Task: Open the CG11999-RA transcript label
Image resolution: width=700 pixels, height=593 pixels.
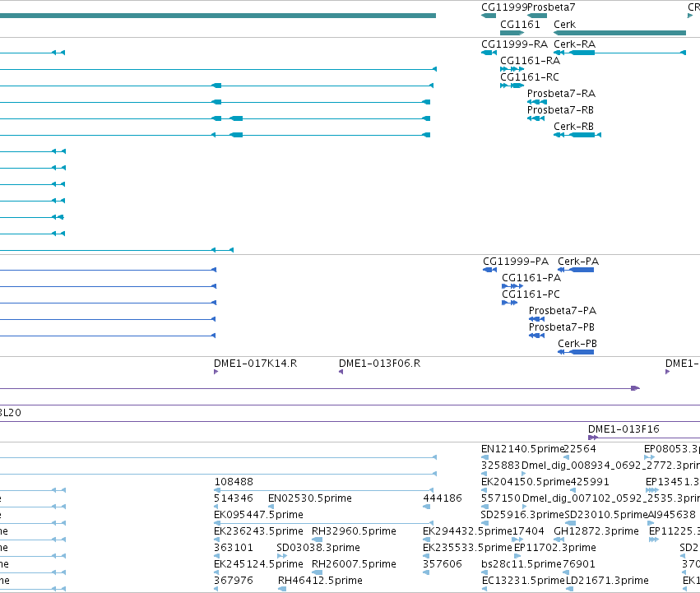Action: tap(514, 44)
